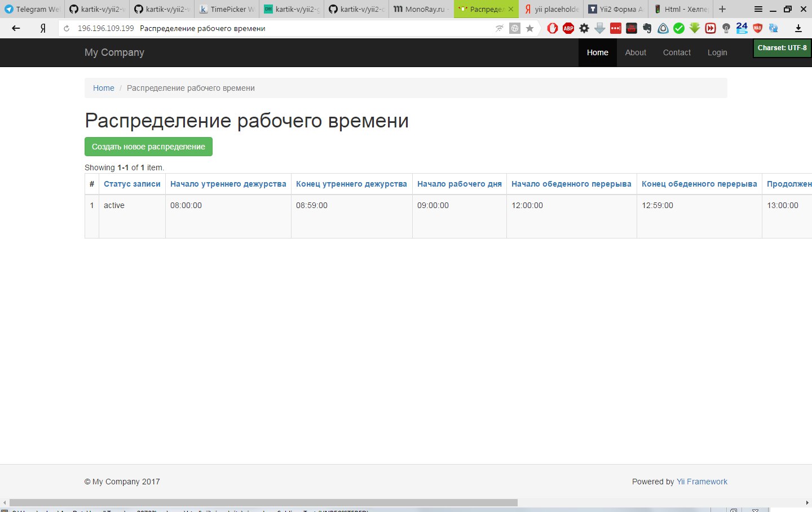This screenshot has width=812, height=512.
Task: Click the lightbulb extension icon
Action: [x=726, y=28]
